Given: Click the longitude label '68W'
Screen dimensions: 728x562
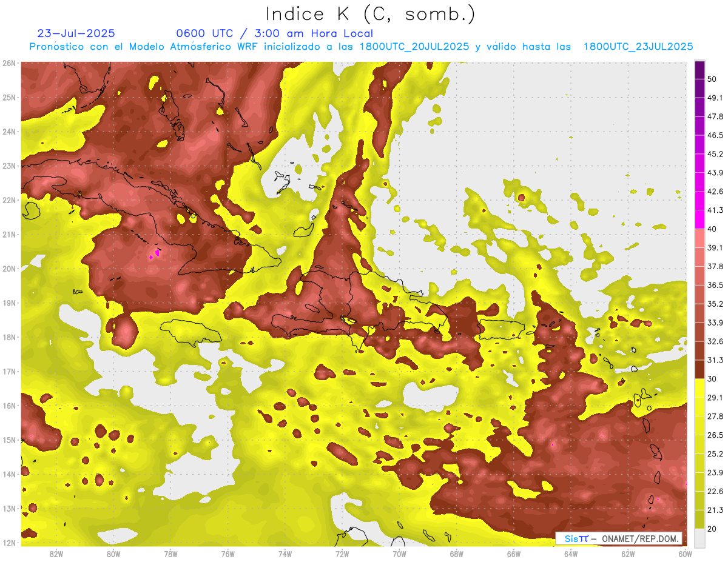Looking at the screenshot, I should (x=457, y=554).
